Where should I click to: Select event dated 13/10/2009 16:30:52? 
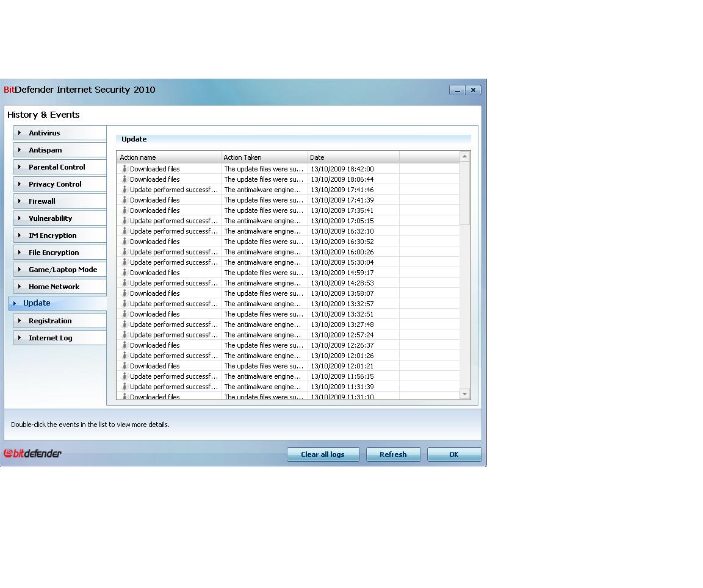pyautogui.click(x=288, y=241)
